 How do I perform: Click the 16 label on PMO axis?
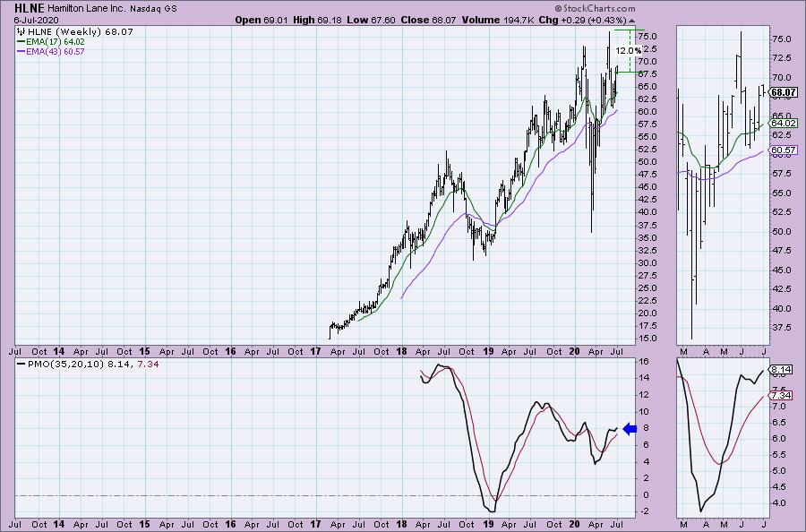644,361
